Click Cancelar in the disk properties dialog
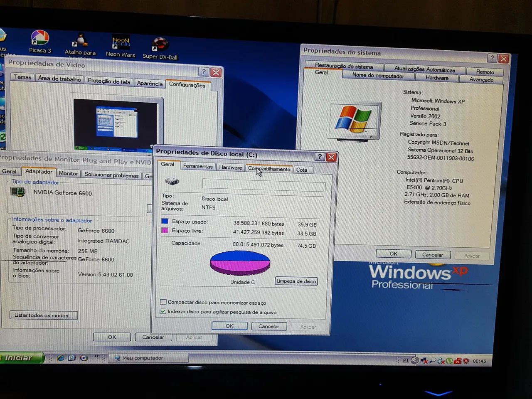Screen dimensions: 532x399 (269, 327)
